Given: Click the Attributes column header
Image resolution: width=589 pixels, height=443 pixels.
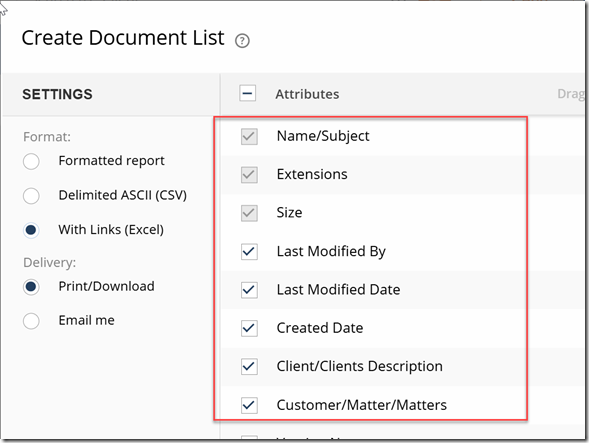Looking at the screenshot, I should 307,94.
